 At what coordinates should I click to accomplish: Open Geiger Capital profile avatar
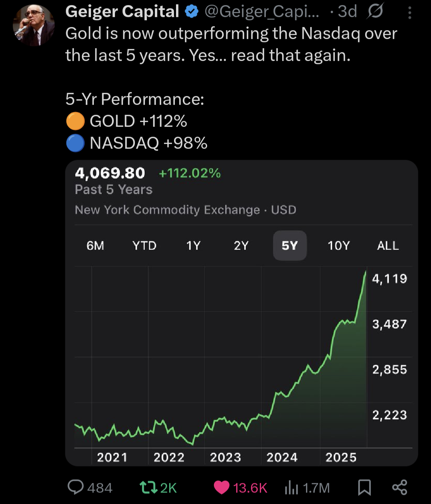pyautogui.click(x=34, y=26)
